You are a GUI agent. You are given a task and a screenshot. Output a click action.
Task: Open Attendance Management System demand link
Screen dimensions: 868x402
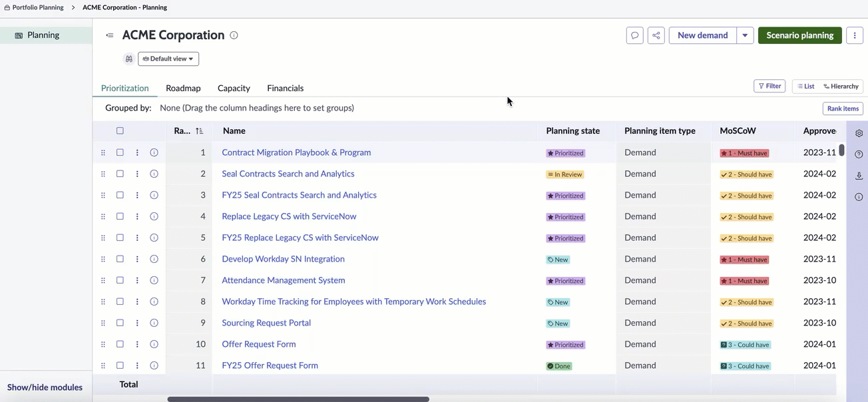(x=284, y=280)
